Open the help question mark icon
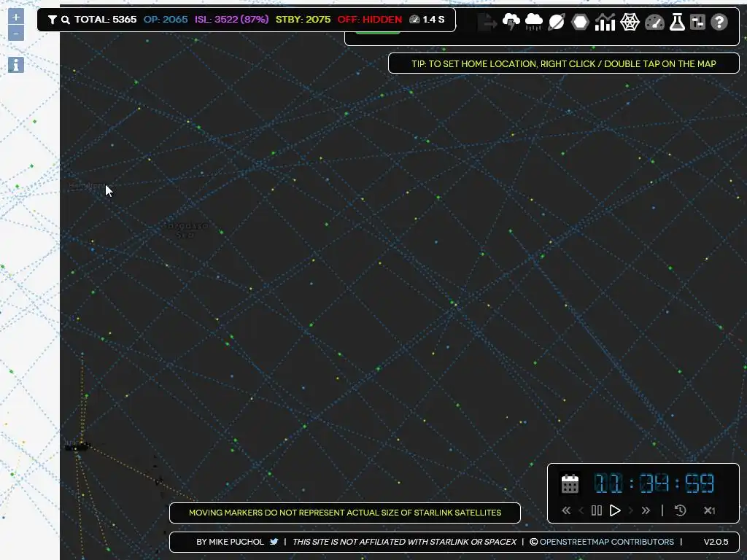 719,22
